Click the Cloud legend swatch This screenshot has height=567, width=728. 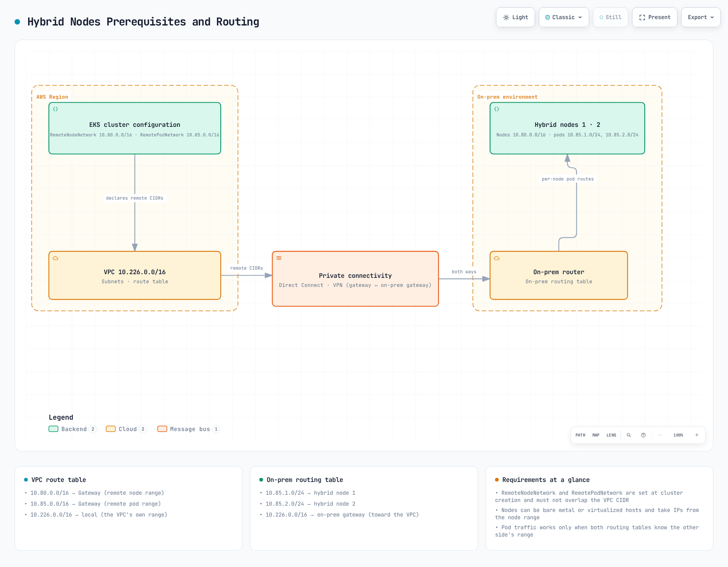(111, 429)
